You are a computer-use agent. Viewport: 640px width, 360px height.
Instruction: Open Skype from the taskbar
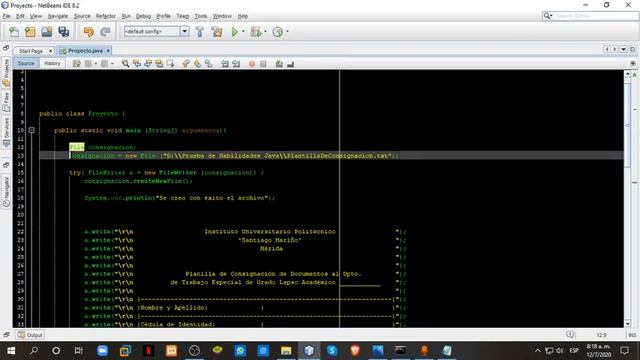coord(332,351)
